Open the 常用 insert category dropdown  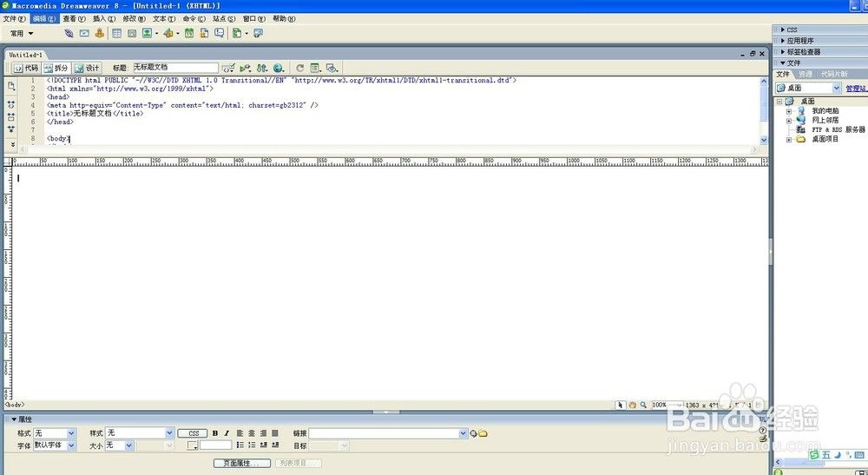(22, 33)
